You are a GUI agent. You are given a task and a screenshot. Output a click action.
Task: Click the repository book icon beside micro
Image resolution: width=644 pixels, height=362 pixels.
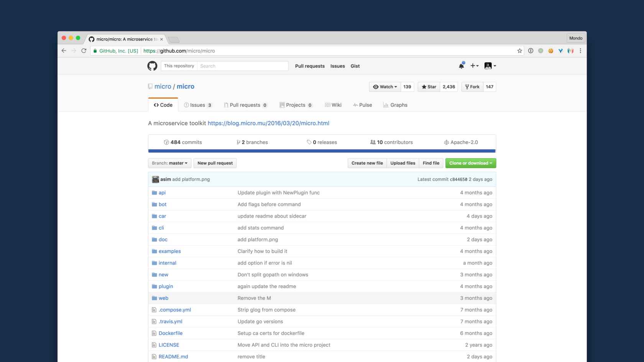[x=150, y=87]
